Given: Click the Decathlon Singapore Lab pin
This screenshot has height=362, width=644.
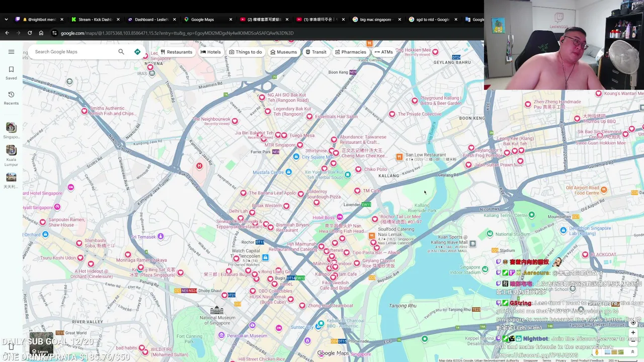Looking at the screenshot, I should click(x=563, y=231).
